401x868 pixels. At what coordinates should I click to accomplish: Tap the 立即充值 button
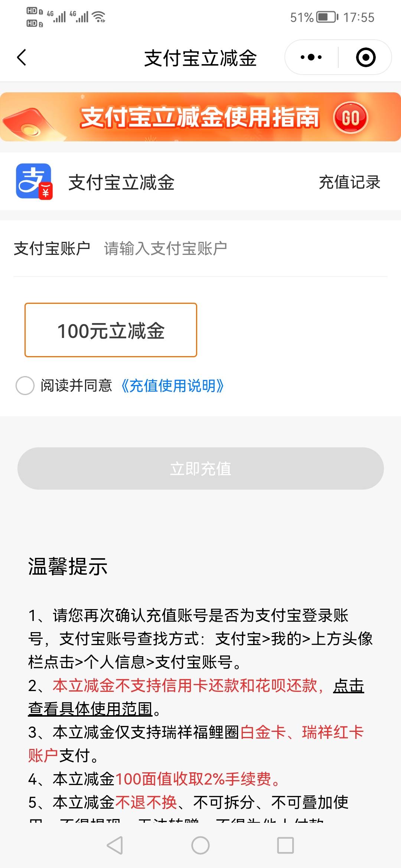pos(200,468)
